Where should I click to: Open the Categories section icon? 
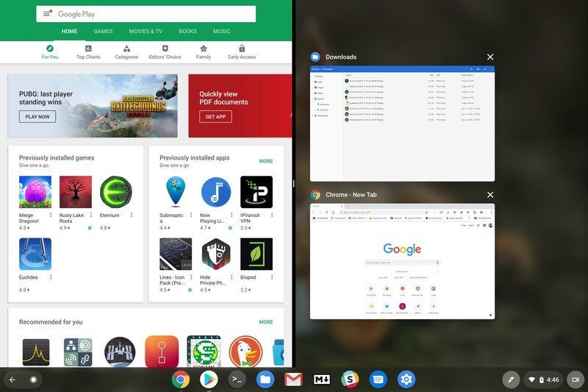click(x=126, y=49)
